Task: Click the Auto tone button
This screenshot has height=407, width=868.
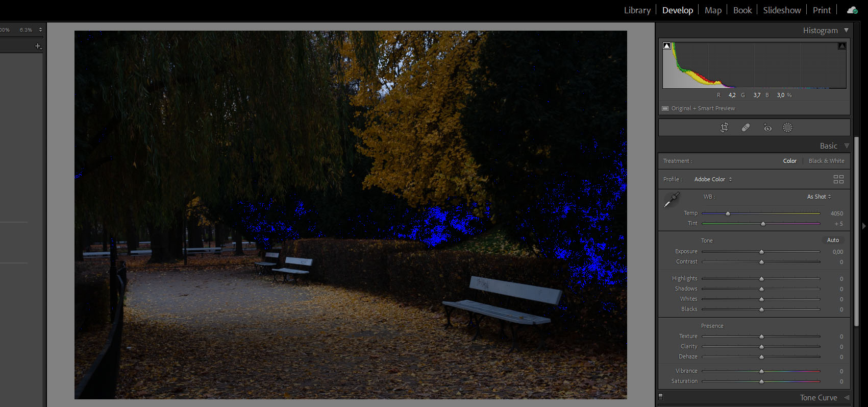Action: point(833,240)
